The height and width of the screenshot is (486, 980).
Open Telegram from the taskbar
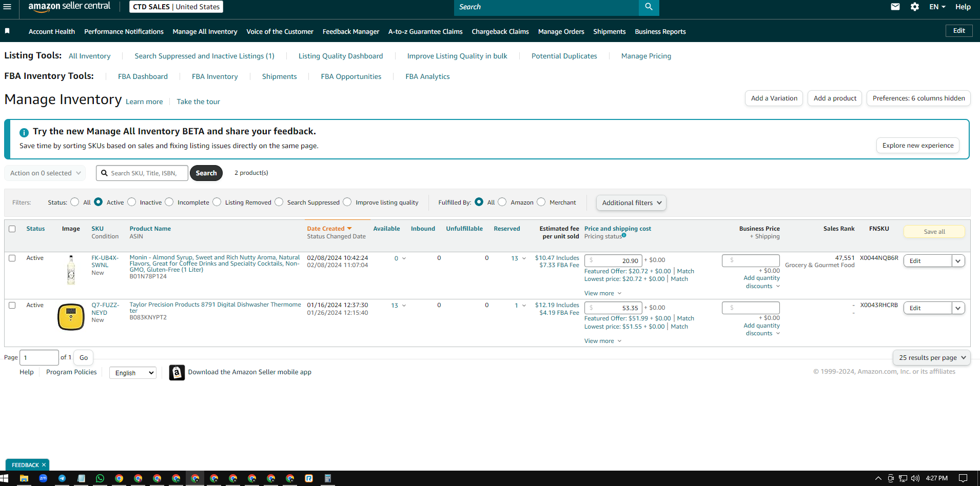(62, 478)
